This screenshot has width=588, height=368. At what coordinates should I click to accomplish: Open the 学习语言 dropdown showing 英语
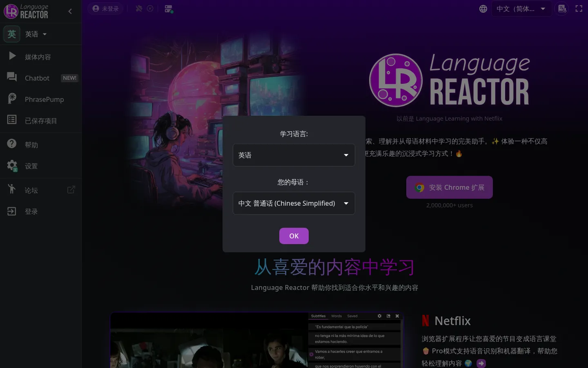[x=294, y=155]
